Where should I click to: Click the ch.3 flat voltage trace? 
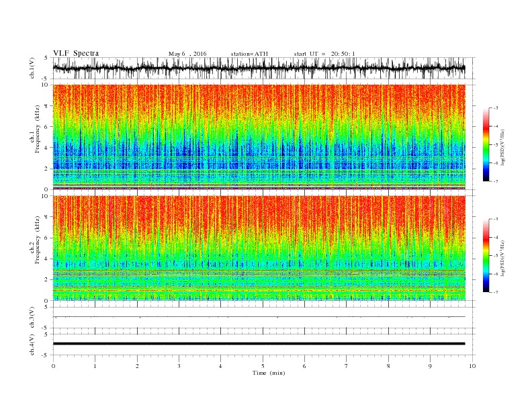point(259,317)
